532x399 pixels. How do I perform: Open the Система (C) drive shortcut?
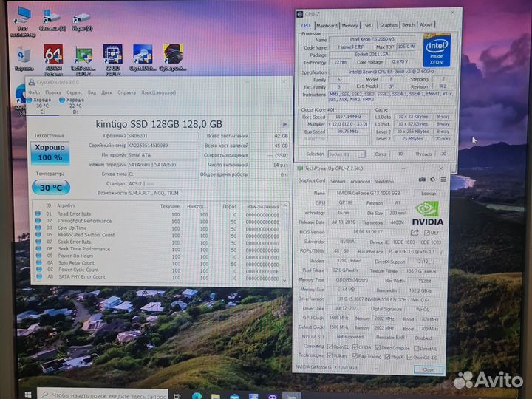[52, 21]
